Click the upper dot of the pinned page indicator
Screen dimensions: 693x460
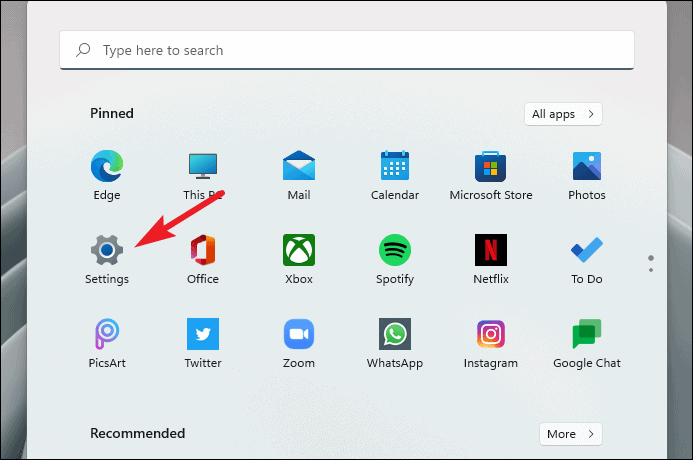651,258
